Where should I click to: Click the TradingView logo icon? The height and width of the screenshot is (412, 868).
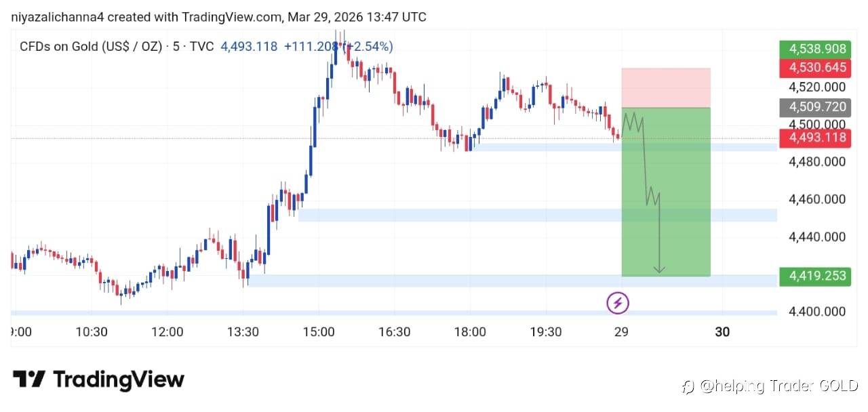point(29,379)
